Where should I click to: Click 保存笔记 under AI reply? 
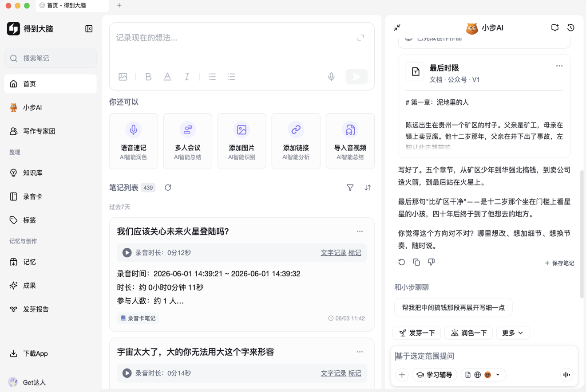tap(559, 263)
